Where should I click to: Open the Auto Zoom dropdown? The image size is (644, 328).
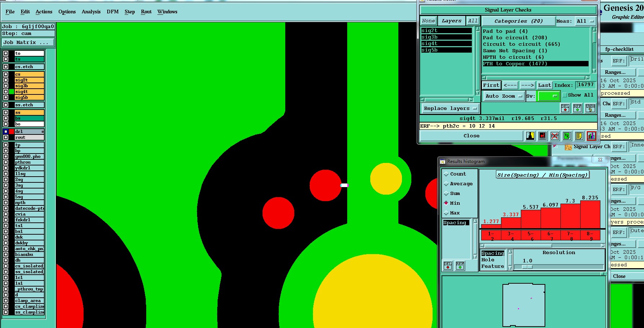pyautogui.click(x=504, y=96)
